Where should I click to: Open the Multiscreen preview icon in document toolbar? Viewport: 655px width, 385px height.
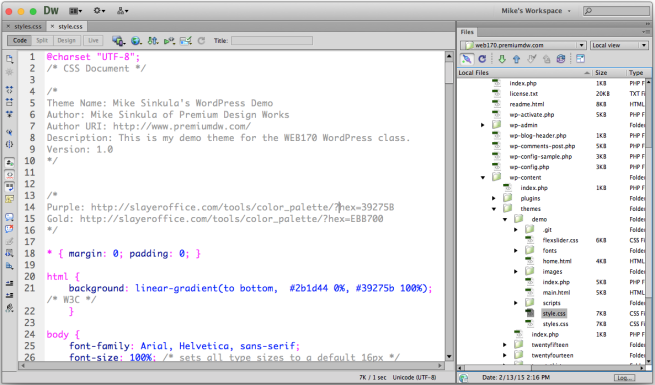click(x=119, y=41)
